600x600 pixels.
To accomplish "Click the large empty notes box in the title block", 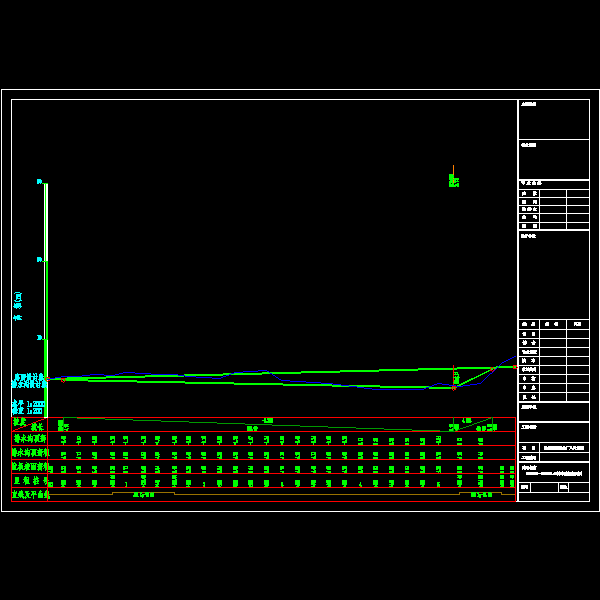I will [554, 275].
